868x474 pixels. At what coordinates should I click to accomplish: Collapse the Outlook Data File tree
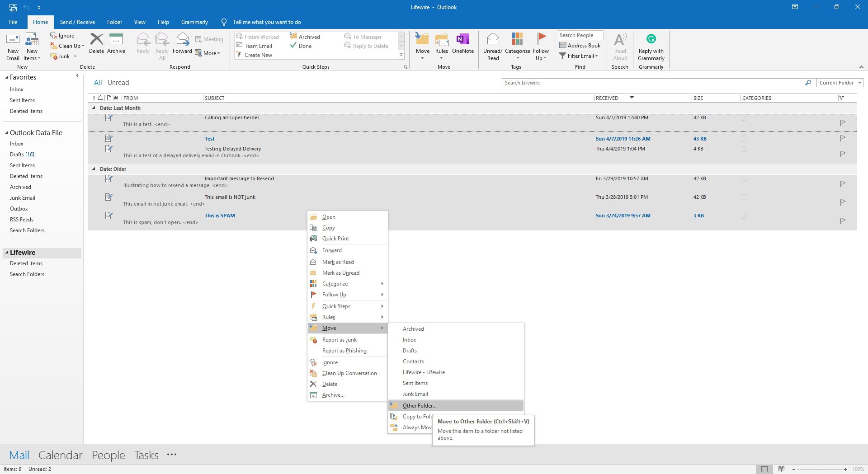(7, 133)
